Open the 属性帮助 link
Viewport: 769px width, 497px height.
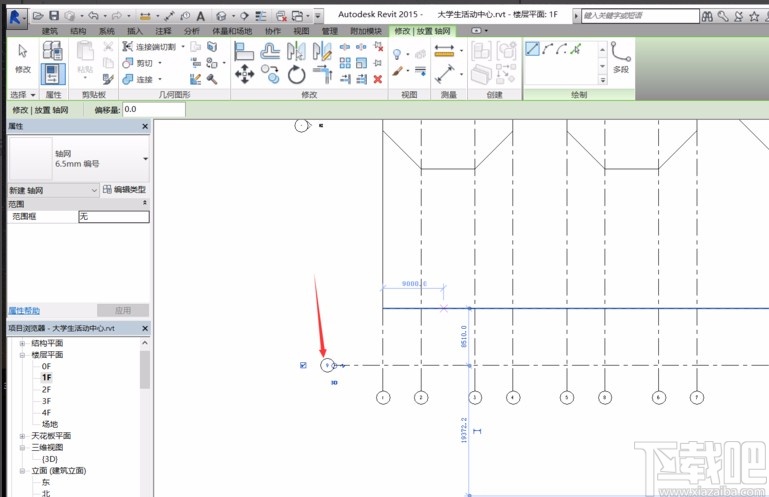click(x=24, y=311)
